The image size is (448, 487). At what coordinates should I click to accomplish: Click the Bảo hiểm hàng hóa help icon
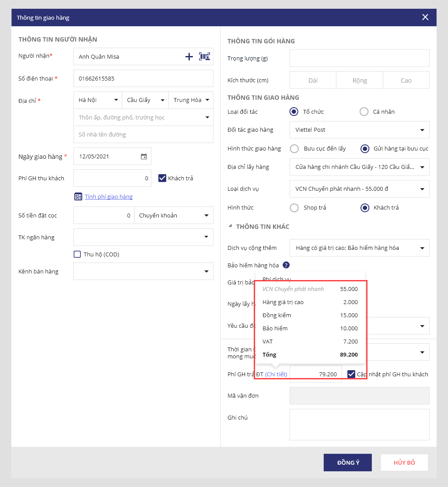[x=286, y=265]
